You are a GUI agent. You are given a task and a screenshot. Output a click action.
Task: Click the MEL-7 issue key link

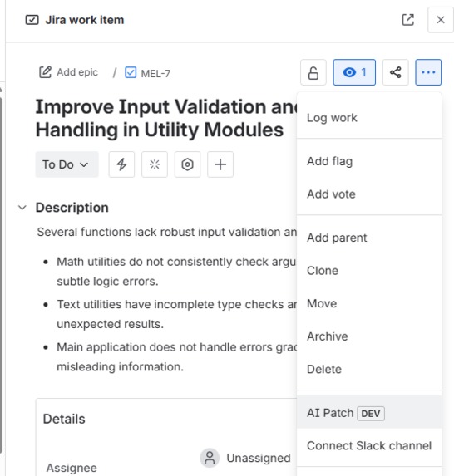[x=155, y=73]
